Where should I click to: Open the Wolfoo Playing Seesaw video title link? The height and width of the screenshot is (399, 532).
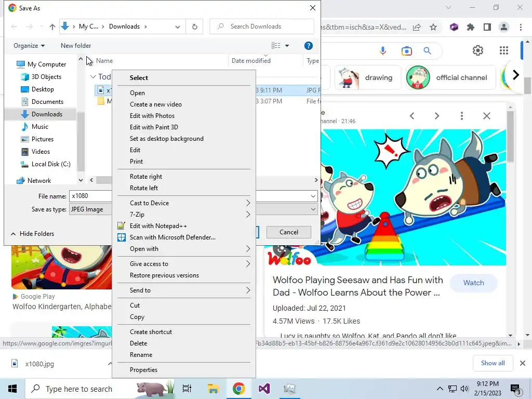pyautogui.click(x=357, y=286)
